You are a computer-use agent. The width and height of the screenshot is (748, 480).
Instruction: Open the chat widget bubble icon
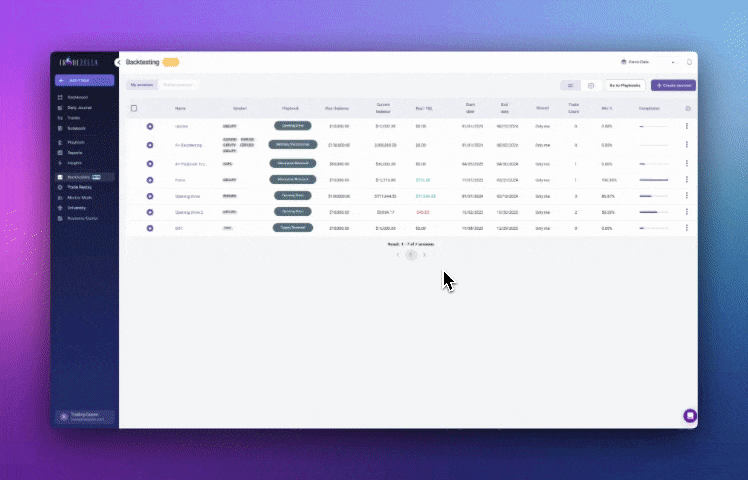689,415
